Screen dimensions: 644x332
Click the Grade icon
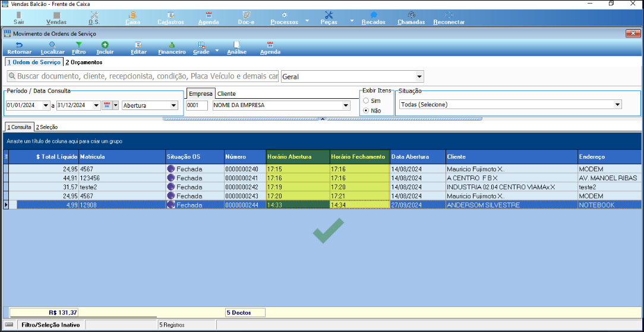[x=201, y=48]
